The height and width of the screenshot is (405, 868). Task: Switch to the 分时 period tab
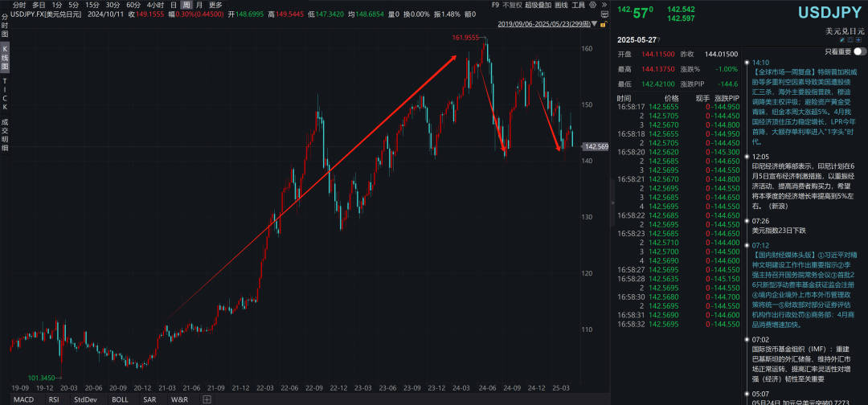18,5
